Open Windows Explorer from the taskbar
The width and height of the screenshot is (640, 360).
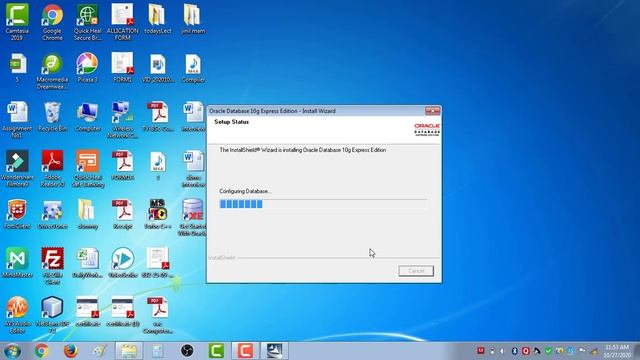click(129, 351)
